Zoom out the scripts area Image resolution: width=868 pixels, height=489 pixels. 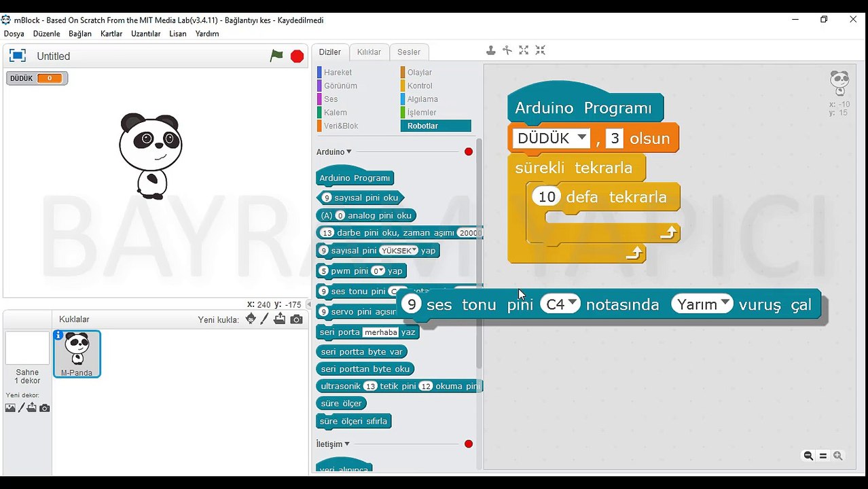click(808, 456)
